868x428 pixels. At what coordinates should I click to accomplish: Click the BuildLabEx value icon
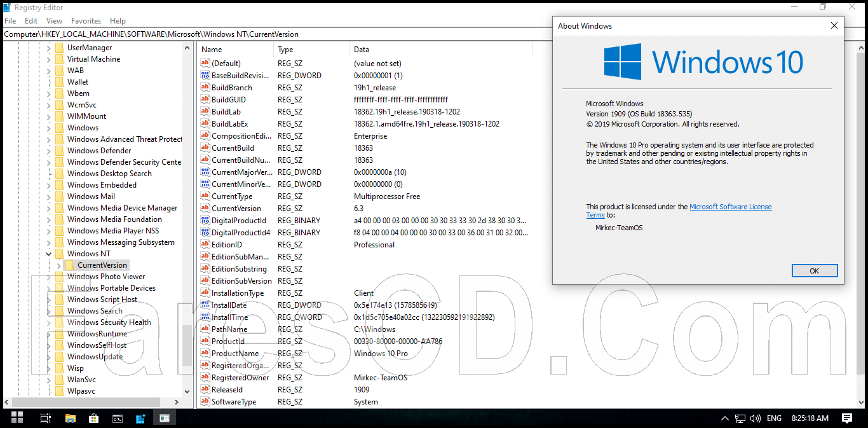[x=205, y=123]
